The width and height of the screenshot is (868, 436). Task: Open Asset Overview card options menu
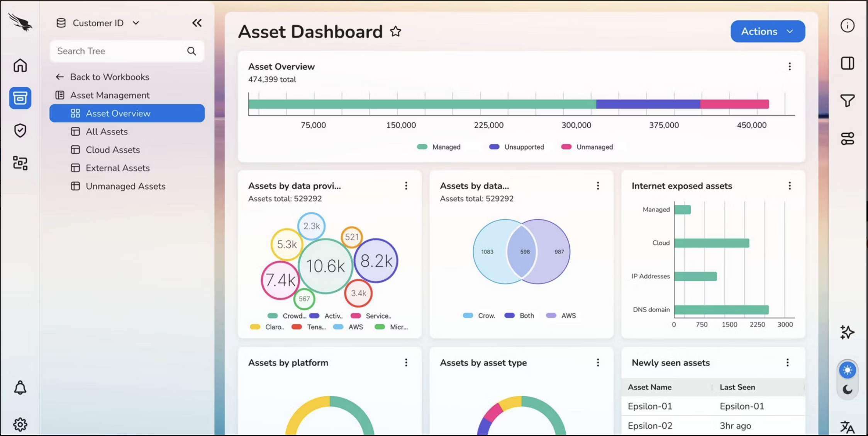point(789,66)
